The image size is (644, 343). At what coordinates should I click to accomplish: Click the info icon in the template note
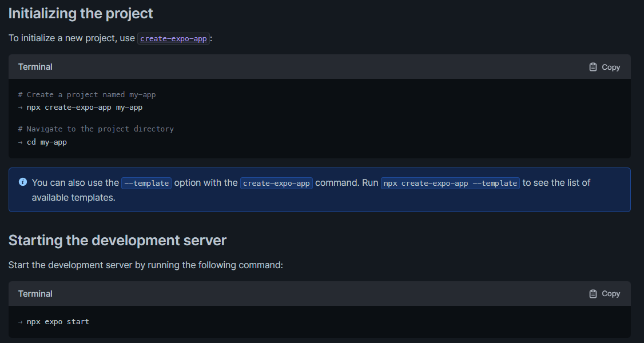(23, 182)
